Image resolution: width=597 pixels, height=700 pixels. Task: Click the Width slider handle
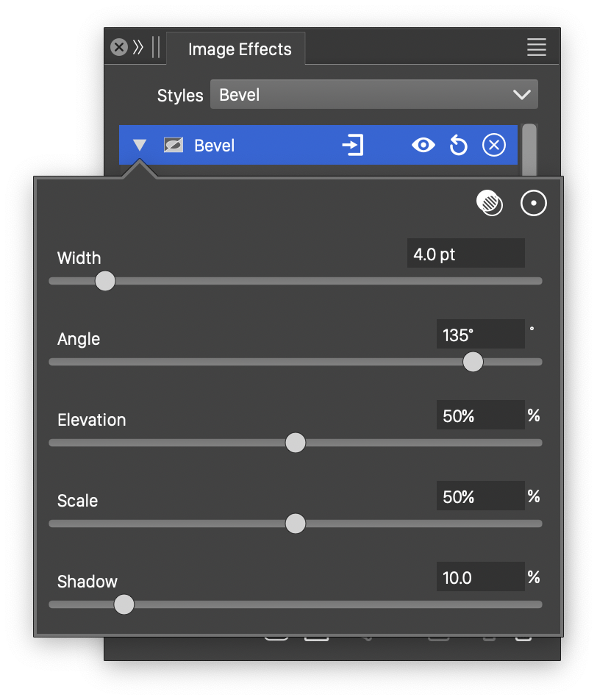coord(105,281)
